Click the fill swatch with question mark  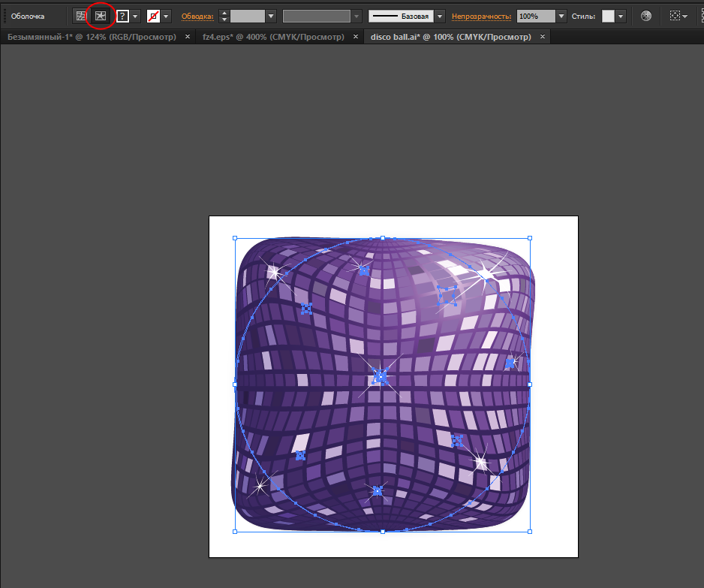click(122, 16)
